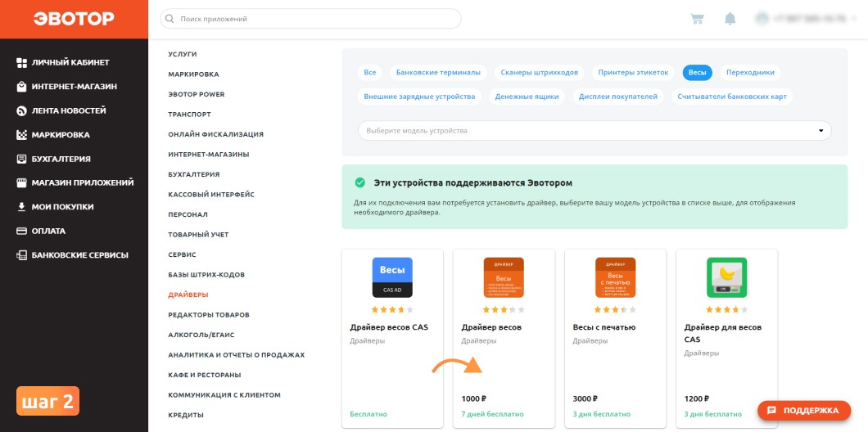Viewport: 868px width, 432px height.
Task: Open Лента новостей sidebar item
Action: tap(61, 110)
